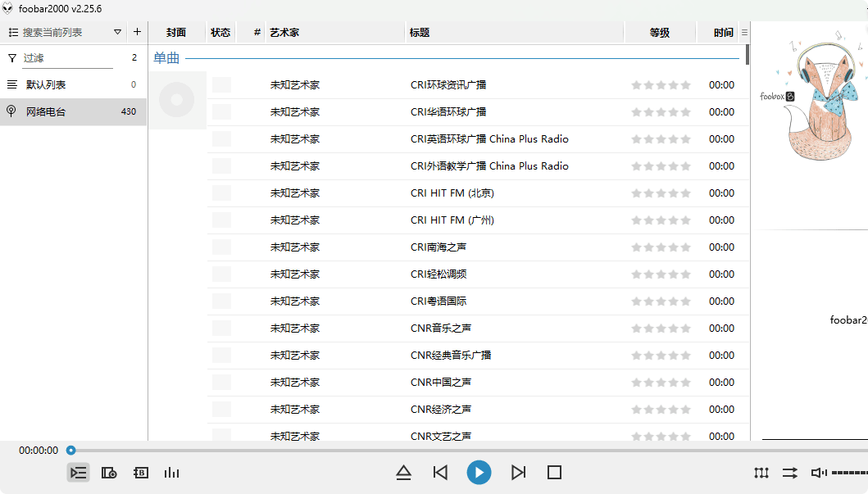868x494 pixels.
Task: Stop playback with the square button
Action: click(x=554, y=473)
